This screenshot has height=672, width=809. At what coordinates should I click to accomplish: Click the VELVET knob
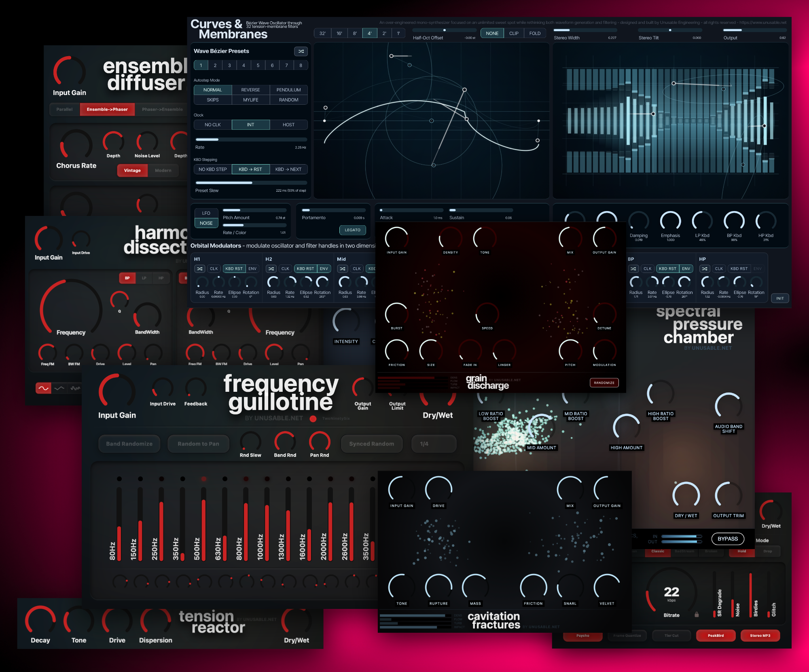coord(607,587)
